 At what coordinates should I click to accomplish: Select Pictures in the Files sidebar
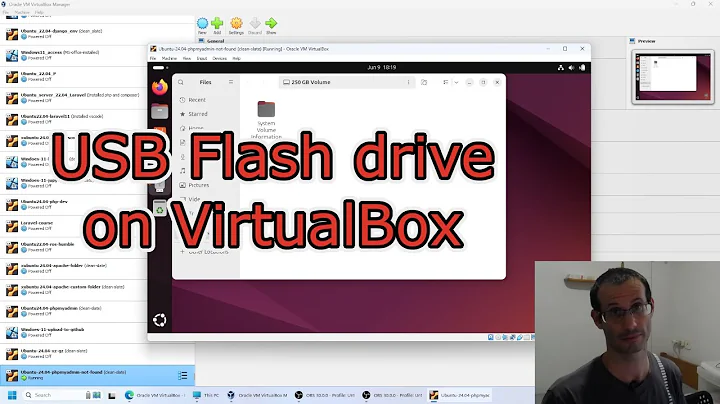pos(206,185)
